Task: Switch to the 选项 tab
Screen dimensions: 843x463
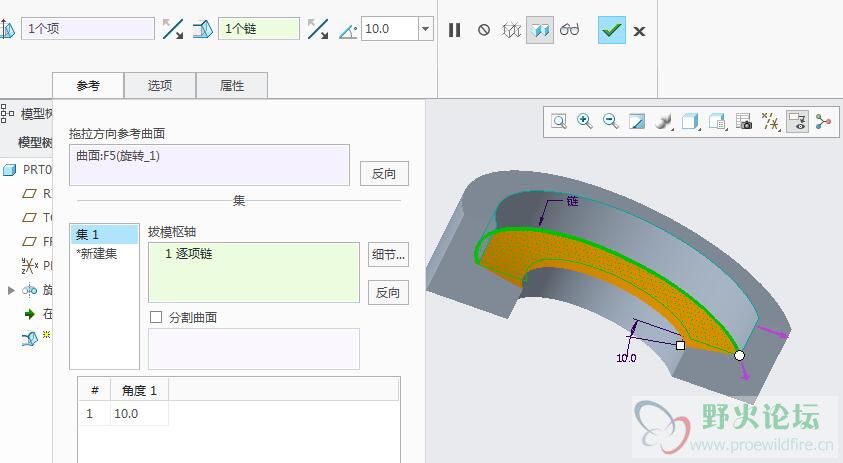Action: [160, 86]
